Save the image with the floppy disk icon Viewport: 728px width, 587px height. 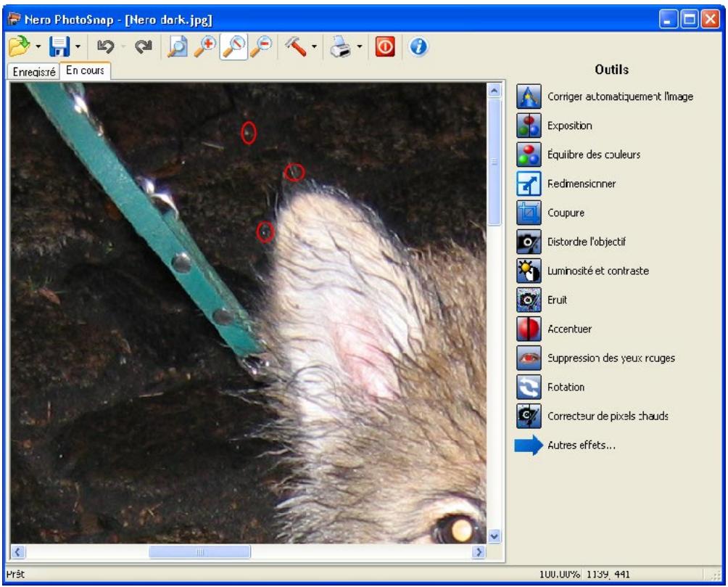click(59, 46)
